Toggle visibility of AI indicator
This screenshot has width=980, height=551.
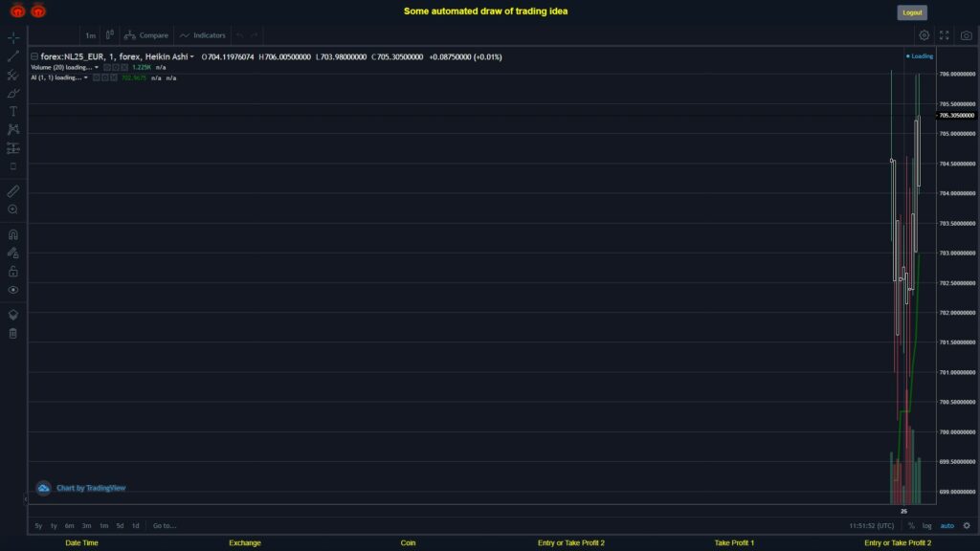(97, 77)
